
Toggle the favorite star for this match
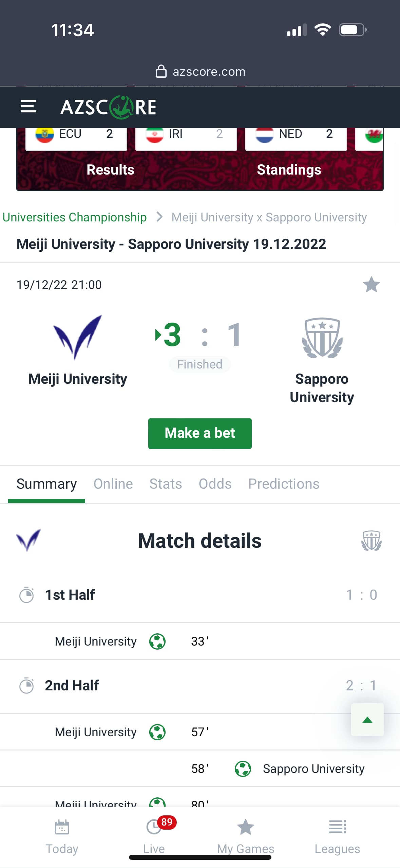[x=371, y=285]
